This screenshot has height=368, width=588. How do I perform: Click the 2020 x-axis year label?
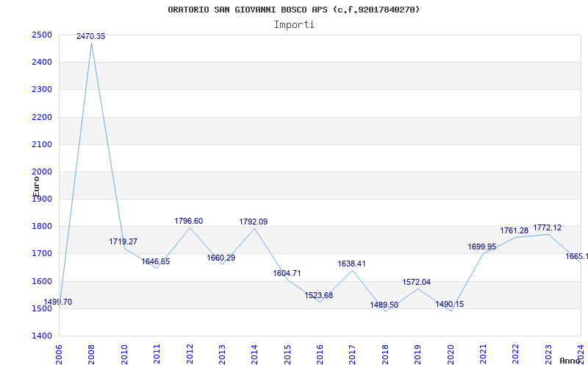point(451,355)
